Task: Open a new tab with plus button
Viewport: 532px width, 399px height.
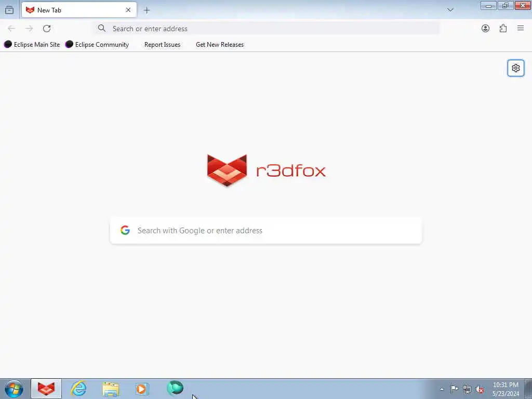Action: (147, 10)
